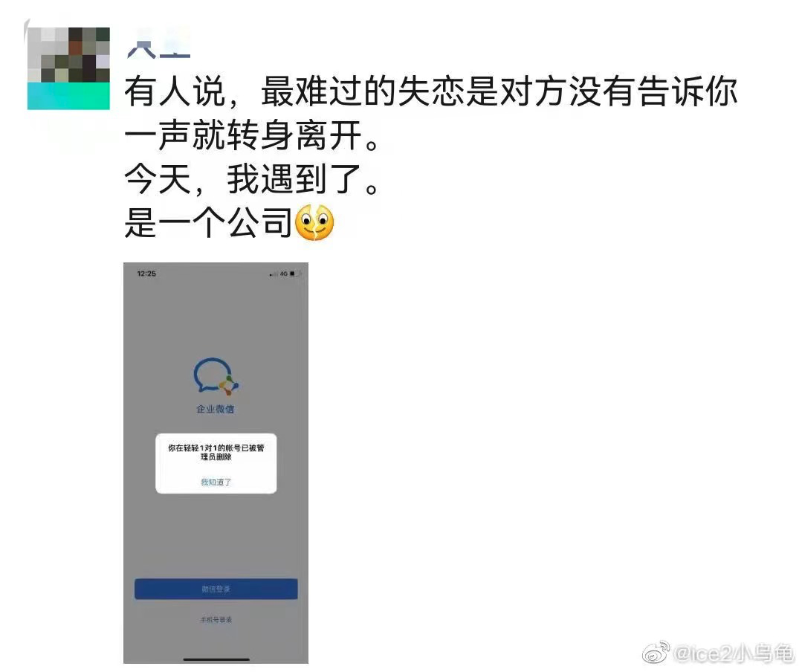Tap the WeCom chat bubble logo
Image resolution: width=802 pixels, height=672 pixels.
coord(216,376)
